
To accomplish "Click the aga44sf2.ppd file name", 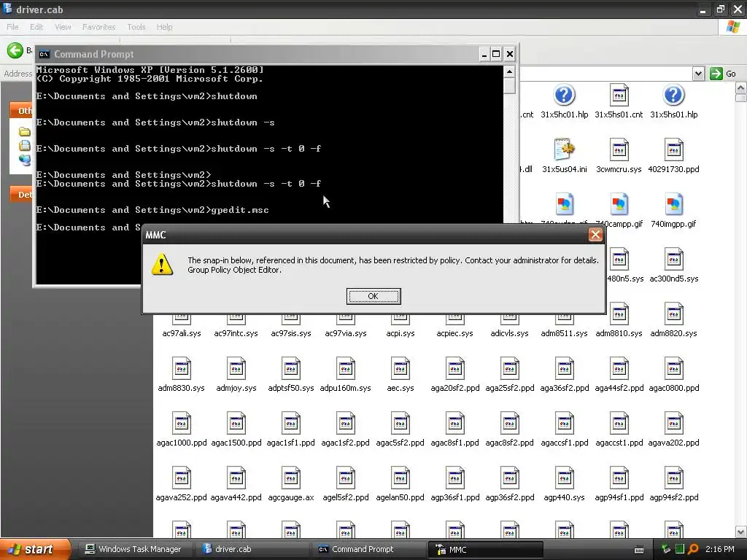I will pos(619,388).
